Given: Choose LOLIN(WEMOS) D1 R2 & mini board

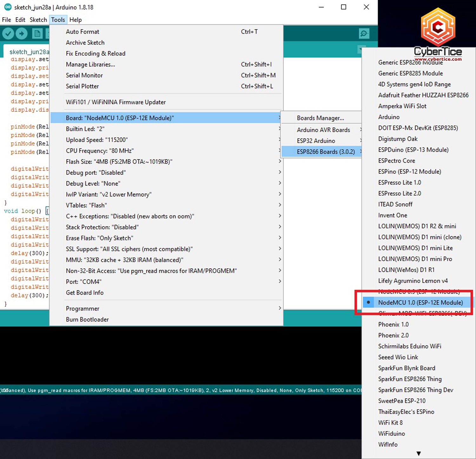Looking at the screenshot, I should [417, 226].
